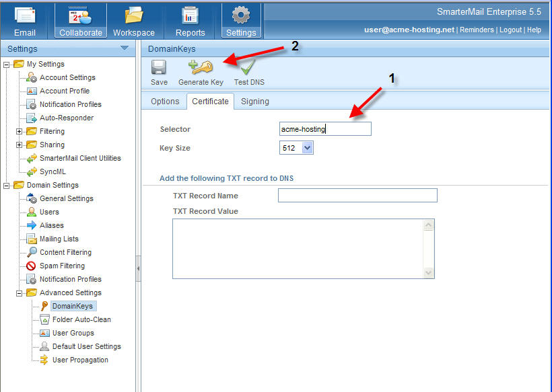Viewport: 552px width, 392px height.
Task: Collapse the My Settings tree node
Action: (x=6, y=65)
